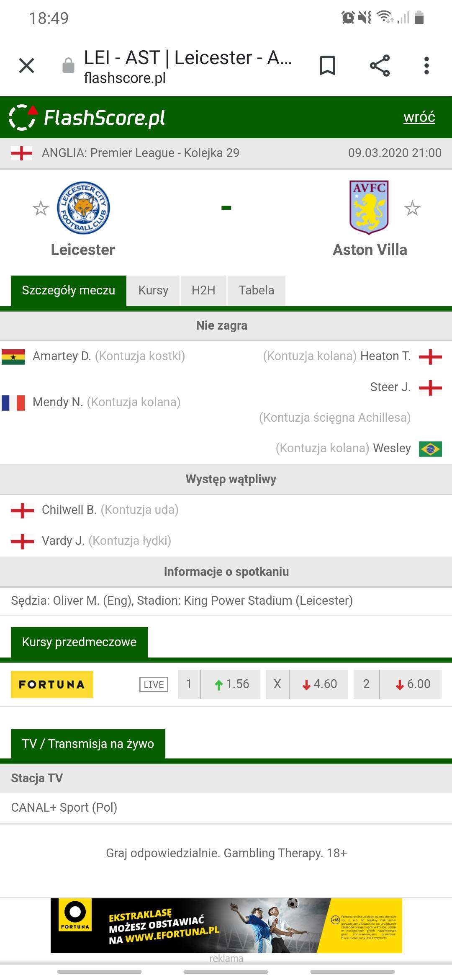Close the browser tab with X
The height and width of the screenshot is (980, 452).
(26, 66)
